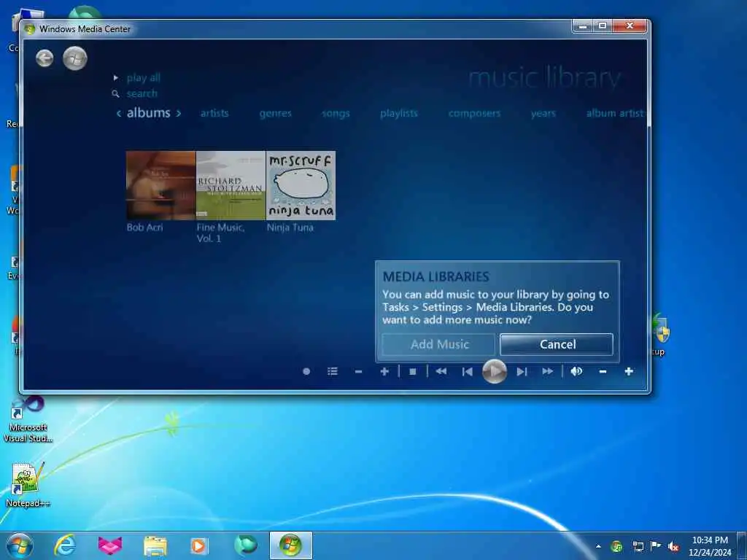This screenshot has height=560, width=747.
Task: Switch to genres view
Action: click(275, 113)
